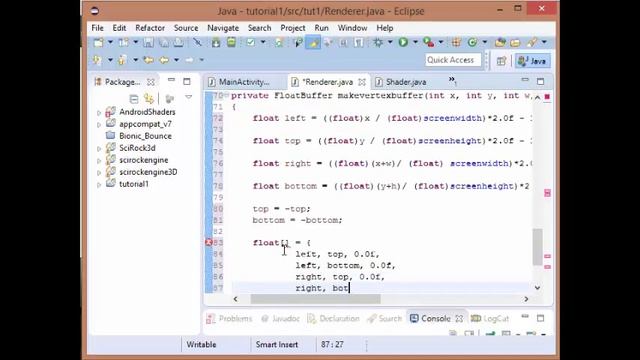Image resolution: width=640 pixels, height=360 pixels.
Task: Open the Debug dropdown arrow
Action: pos(390,42)
